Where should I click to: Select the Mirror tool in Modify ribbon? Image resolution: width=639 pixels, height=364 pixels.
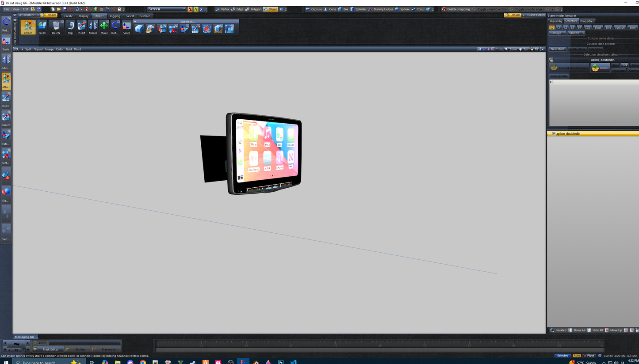[93, 27]
